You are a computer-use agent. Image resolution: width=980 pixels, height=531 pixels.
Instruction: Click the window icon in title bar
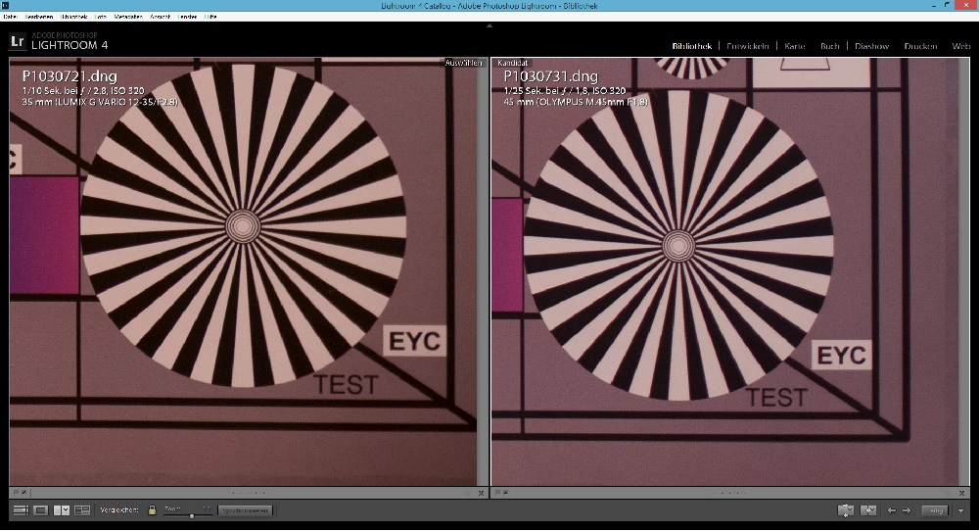click(4, 5)
